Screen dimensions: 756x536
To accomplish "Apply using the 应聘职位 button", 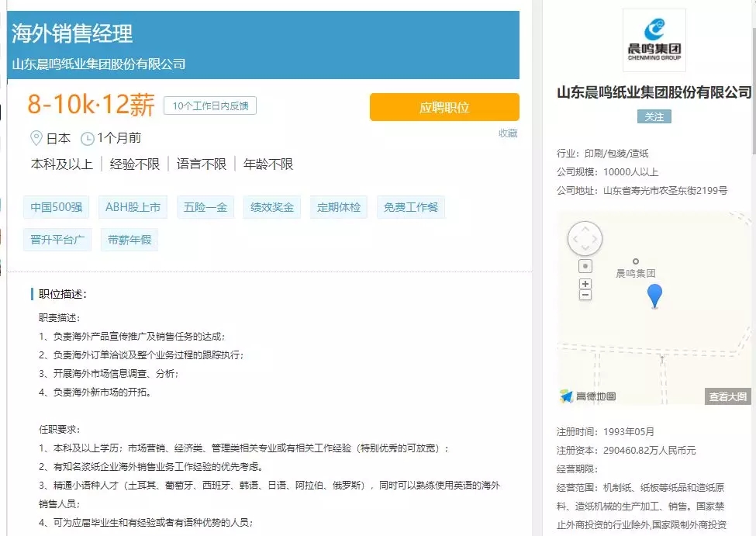I will click(444, 107).
